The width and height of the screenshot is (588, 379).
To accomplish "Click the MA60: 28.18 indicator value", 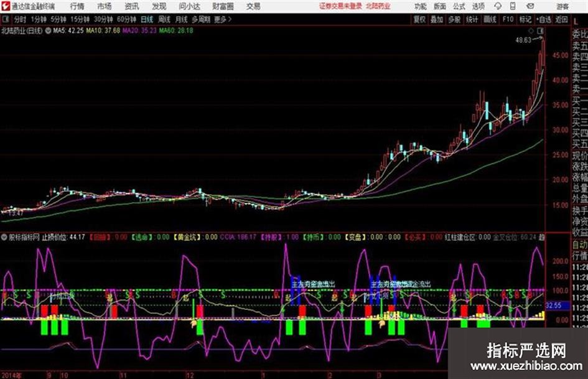I will tap(176, 30).
